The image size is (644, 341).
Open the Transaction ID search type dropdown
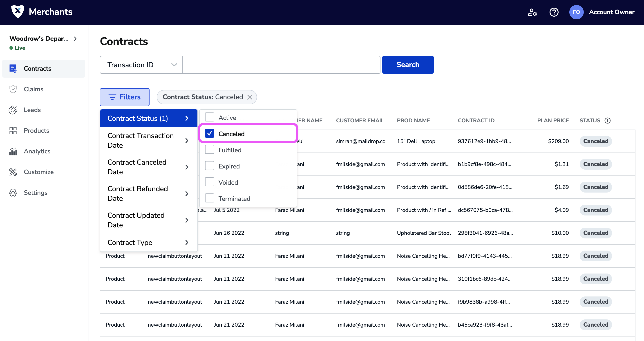click(141, 65)
